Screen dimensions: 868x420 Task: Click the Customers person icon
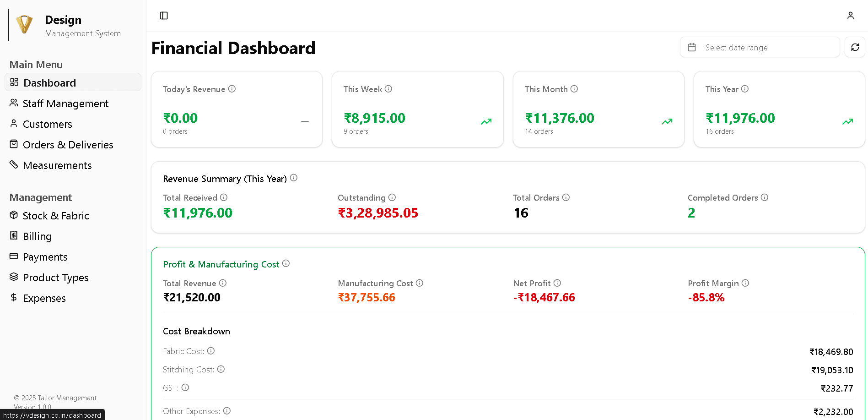click(14, 124)
